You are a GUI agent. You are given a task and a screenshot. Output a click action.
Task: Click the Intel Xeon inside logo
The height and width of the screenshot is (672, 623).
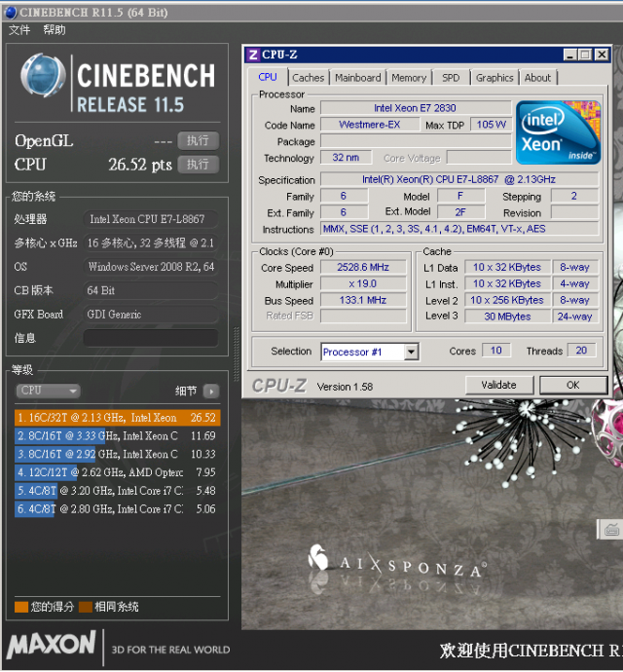558,132
